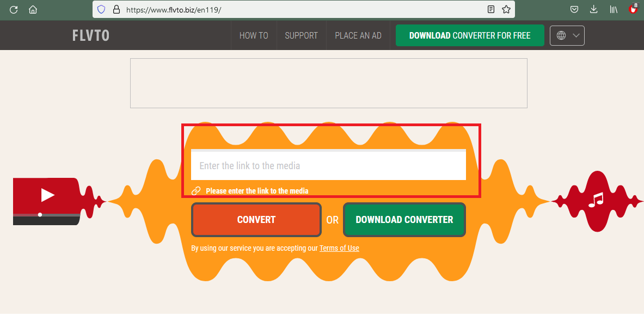Image resolution: width=644 pixels, height=316 pixels.
Task: Click the media link input field
Action: (x=328, y=165)
